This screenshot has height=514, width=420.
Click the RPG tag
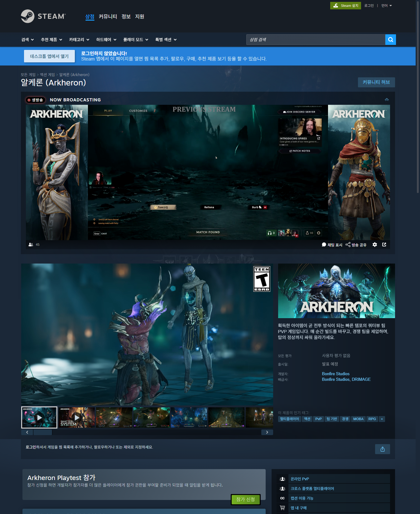pyautogui.click(x=372, y=419)
